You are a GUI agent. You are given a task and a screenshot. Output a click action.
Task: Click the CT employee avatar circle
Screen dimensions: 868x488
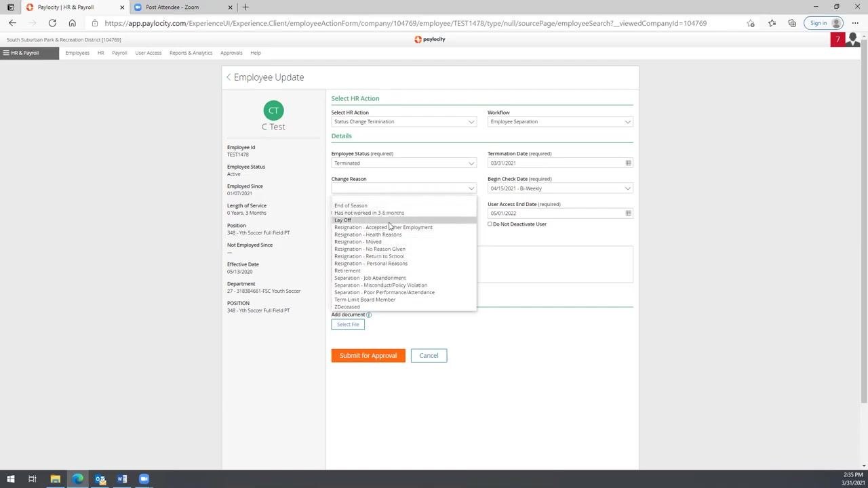(x=273, y=110)
